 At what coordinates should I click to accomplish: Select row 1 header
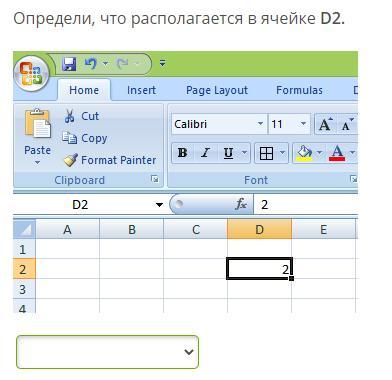tap(24, 249)
